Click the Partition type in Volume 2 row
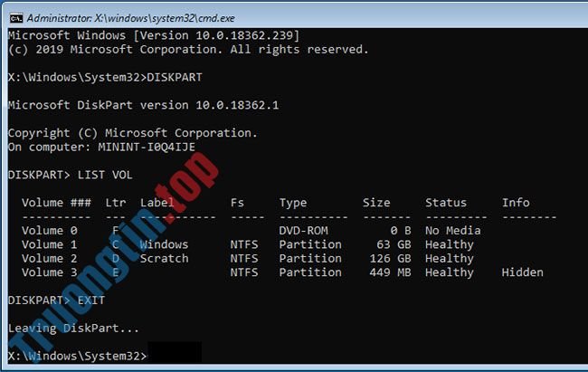Image resolution: width=588 pixels, height=372 pixels. click(x=310, y=258)
